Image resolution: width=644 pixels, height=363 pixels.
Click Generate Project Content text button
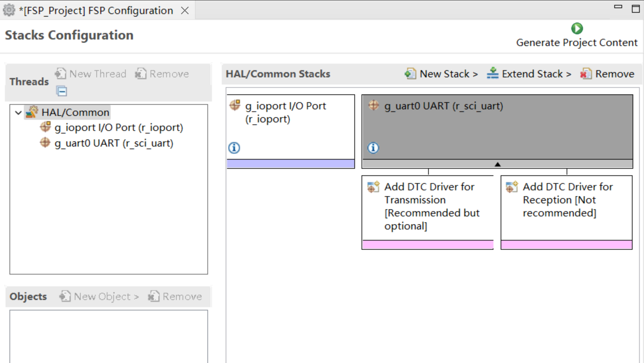point(577,42)
